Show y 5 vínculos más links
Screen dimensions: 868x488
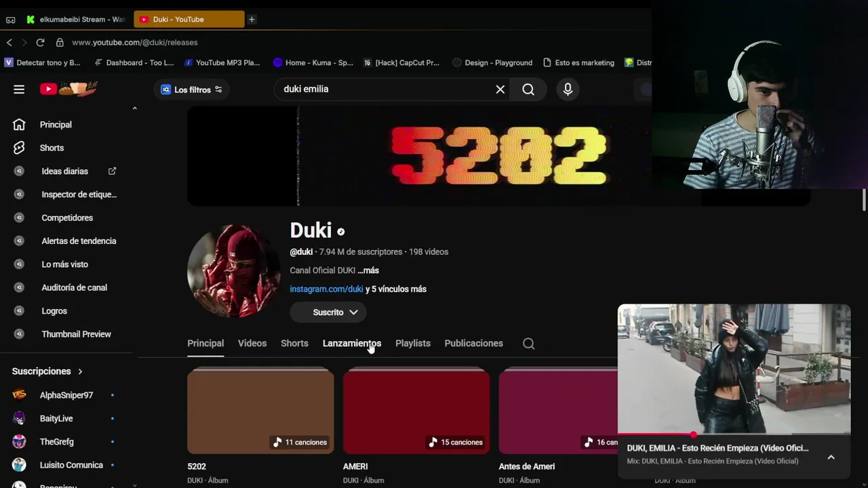tap(396, 289)
